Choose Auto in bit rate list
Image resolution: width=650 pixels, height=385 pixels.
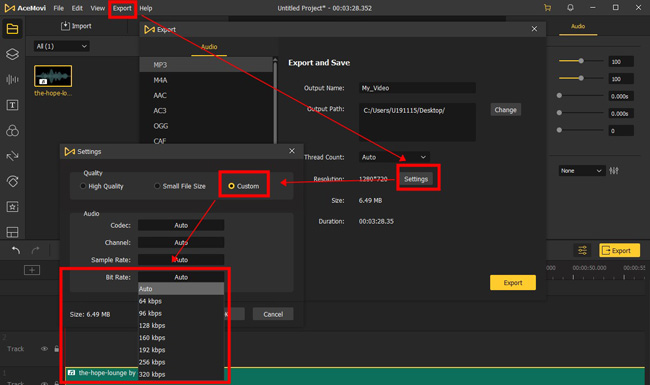(181, 289)
